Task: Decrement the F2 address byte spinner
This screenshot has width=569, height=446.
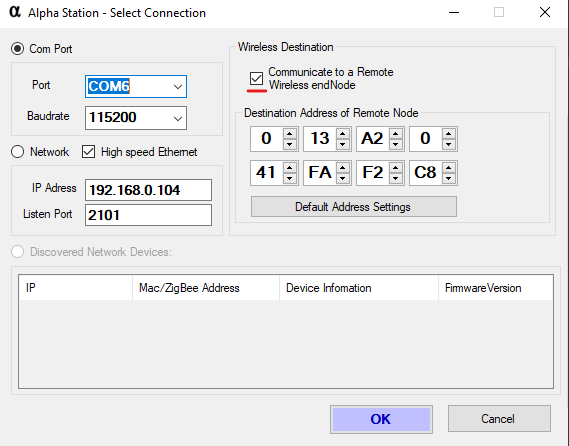Action: [x=396, y=178]
